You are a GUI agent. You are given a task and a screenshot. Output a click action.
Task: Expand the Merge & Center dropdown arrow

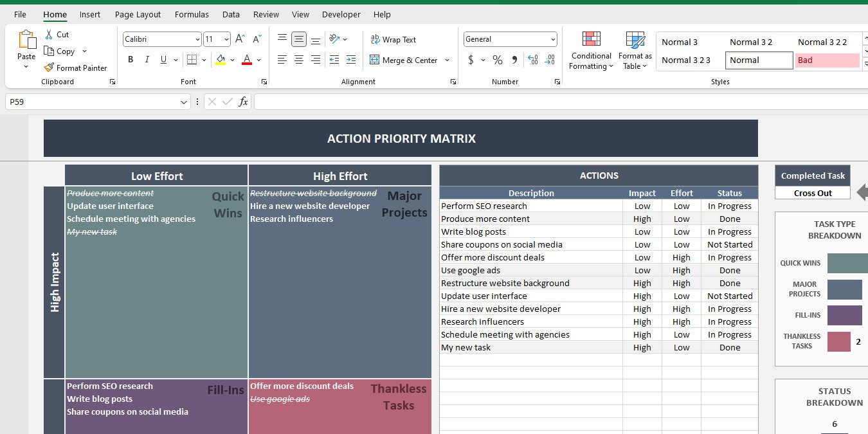447,60
